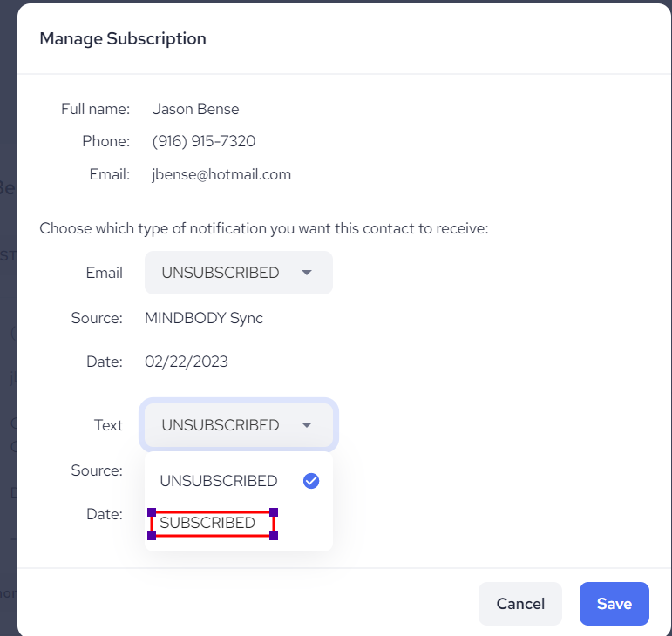Click the Email dropdown caret arrow
Image resolution: width=672 pixels, height=636 pixels.
(306, 273)
